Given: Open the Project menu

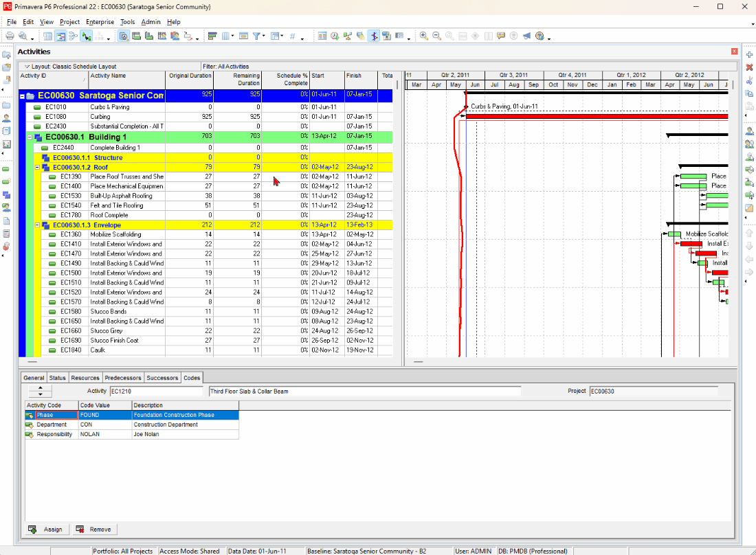Looking at the screenshot, I should (69, 22).
